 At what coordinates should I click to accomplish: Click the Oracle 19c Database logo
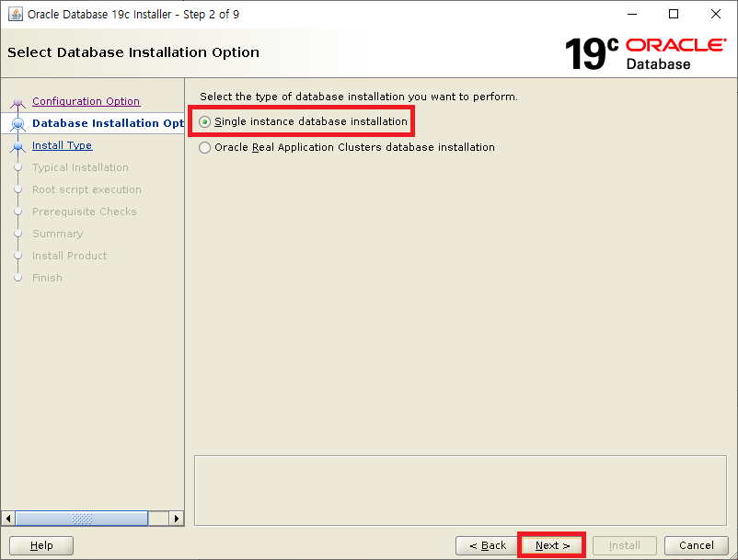point(645,53)
